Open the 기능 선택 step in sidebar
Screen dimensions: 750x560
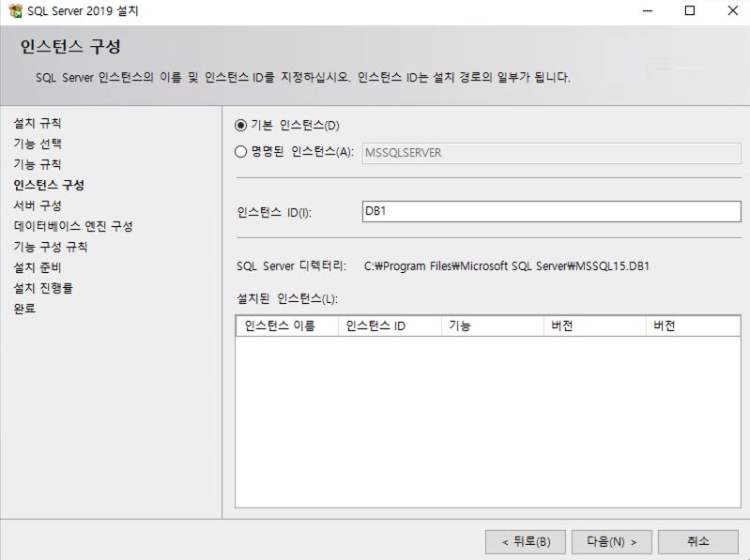click(x=38, y=144)
